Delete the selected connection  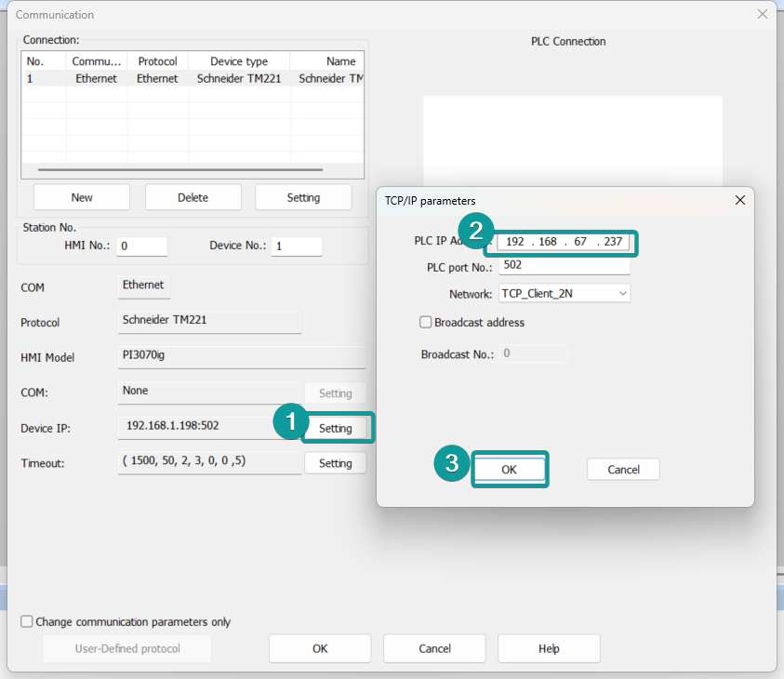point(193,197)
